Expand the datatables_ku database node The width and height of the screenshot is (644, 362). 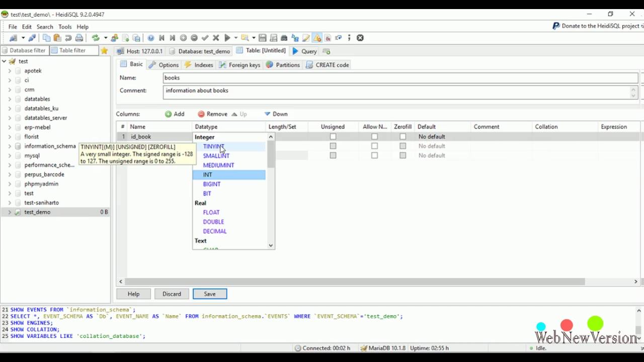[10, 109]
